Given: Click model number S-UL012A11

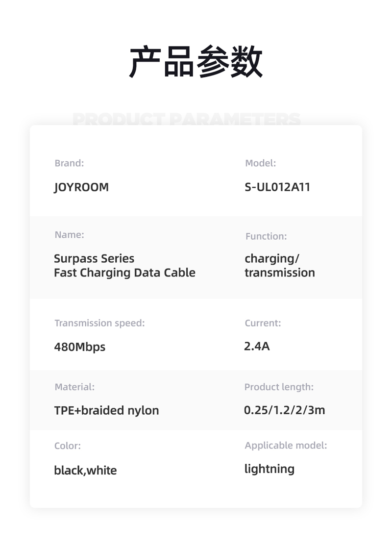Looking at the screenshot, I should point(277,187).
